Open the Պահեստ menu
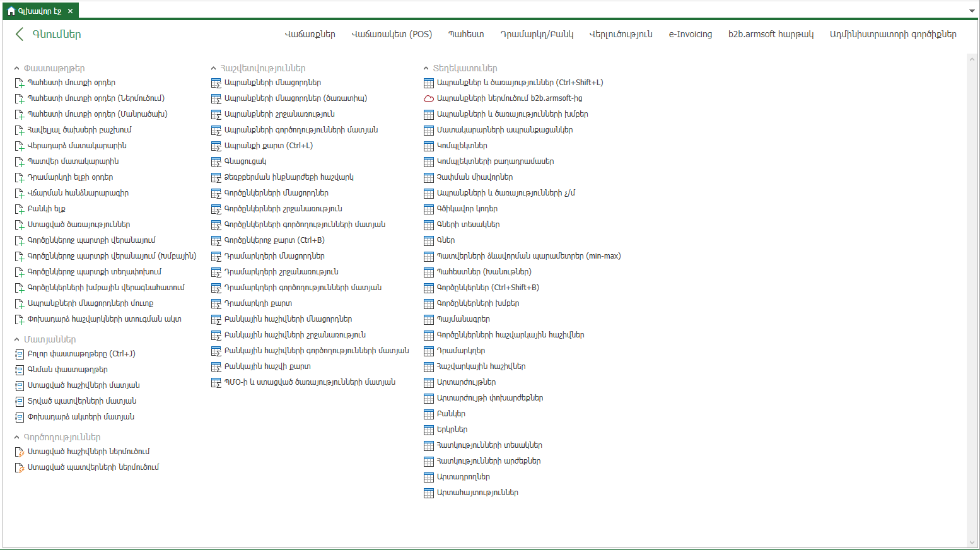The width and height of the screenshot is (980, 550). 466,34
